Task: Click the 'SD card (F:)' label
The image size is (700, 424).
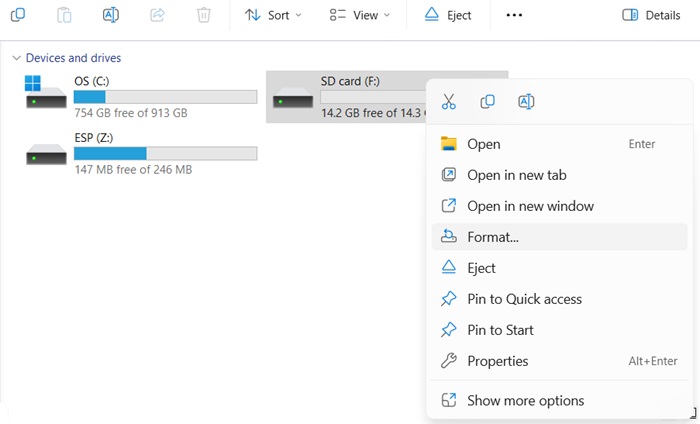Action: point(350,81)
